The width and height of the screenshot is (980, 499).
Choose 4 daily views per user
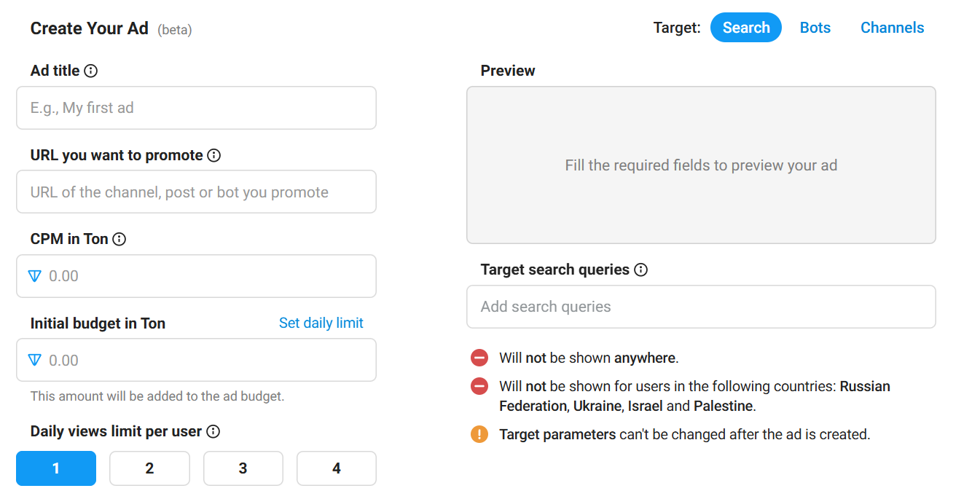[x=337, y=468]
